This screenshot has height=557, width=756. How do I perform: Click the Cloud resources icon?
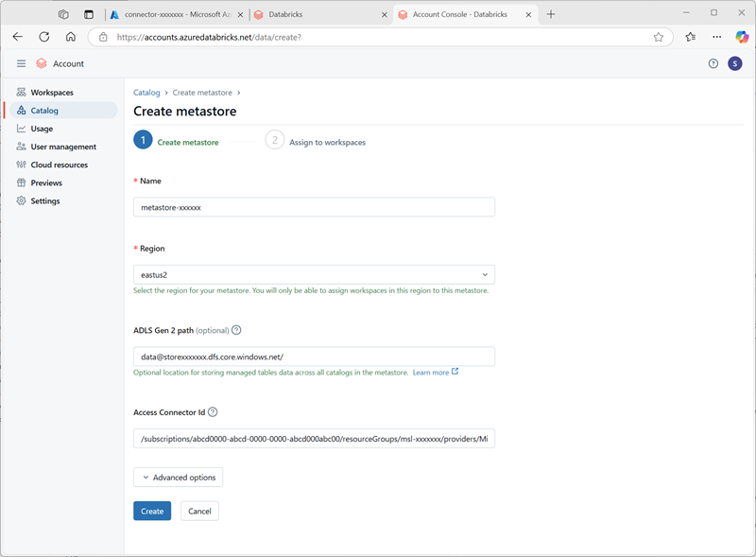pyautogui.click(x=21, y=165)
